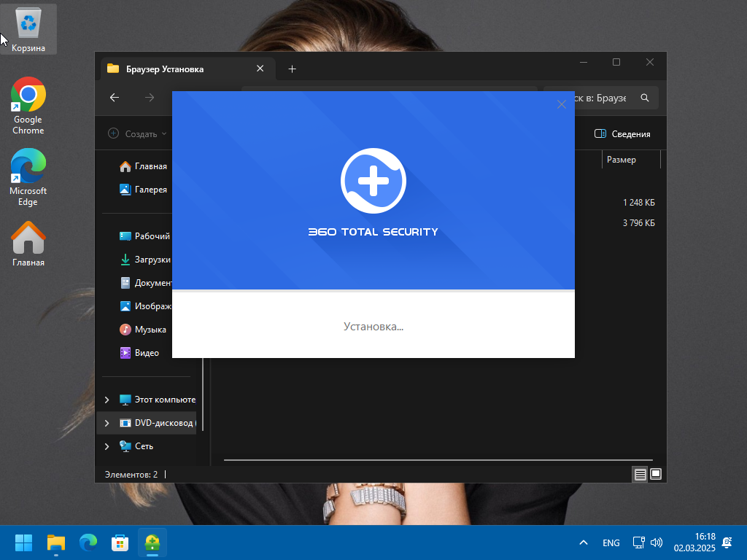
Task: Open File Explorer from the taskbar
Action: (x=55, y=542)
